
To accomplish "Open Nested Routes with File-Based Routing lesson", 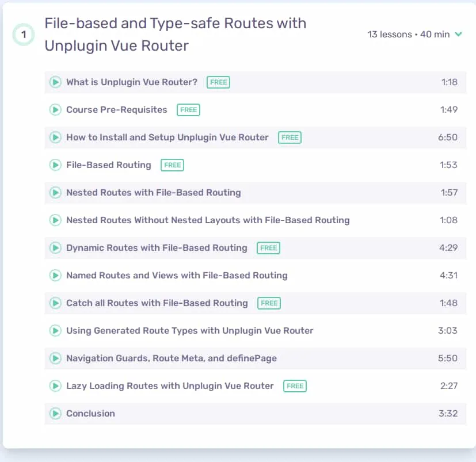I will tap(154, 192).
